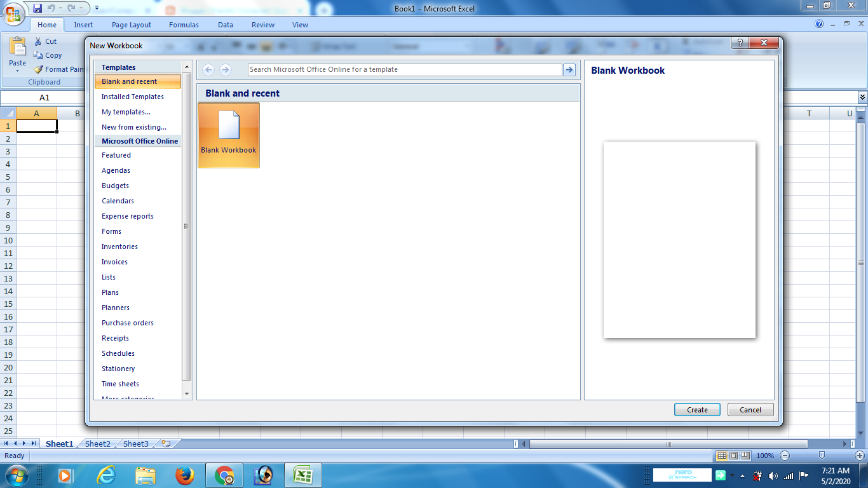This screenshot has height=488, width=868.
Task: Expand the Paste options arrow
Action: (17, 71)
